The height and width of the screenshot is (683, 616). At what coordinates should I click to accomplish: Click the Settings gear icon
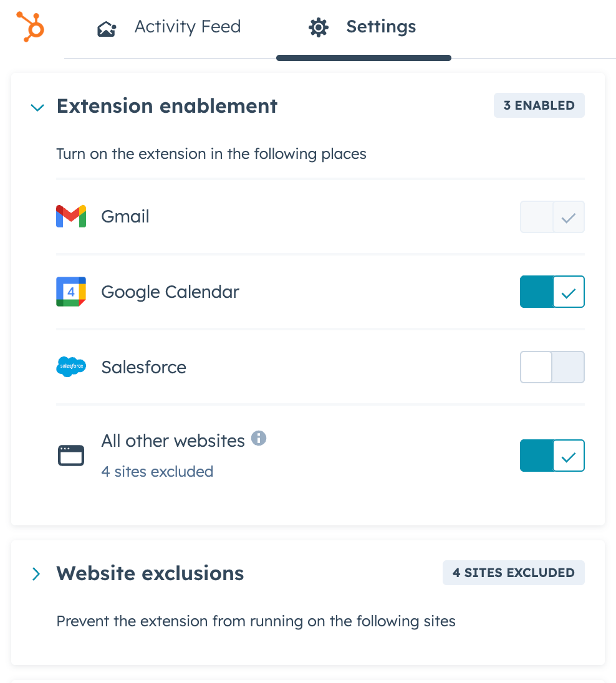point(319,27)
